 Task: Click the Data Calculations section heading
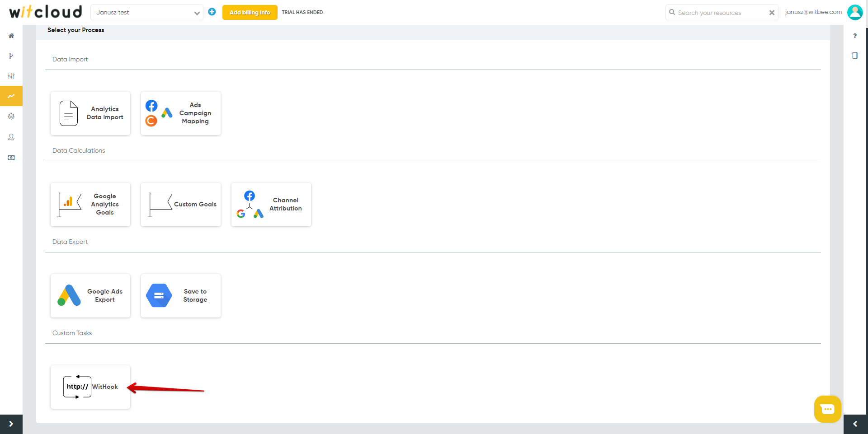click(x=79, y=150)
